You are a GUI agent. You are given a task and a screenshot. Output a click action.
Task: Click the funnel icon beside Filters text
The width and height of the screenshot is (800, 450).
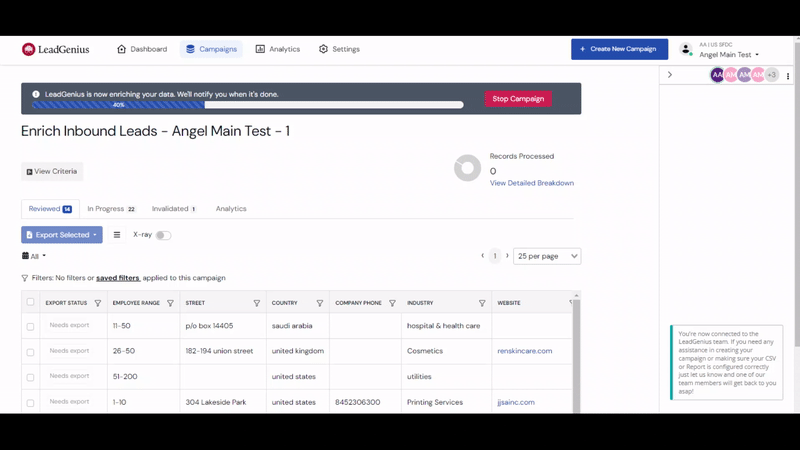click(x=24, y=278)
